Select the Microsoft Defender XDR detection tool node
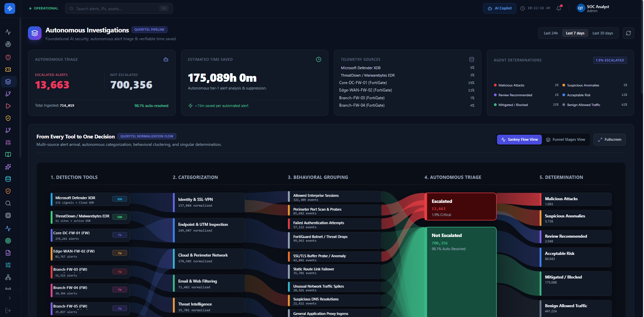Image resolution: width=644 pixels, height=317 pixels. pos(90,200)
